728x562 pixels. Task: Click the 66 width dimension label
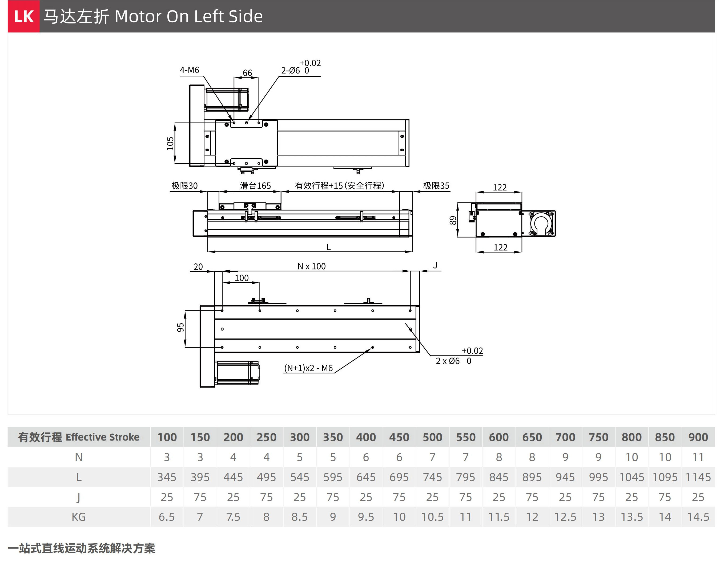pyautogui.click(x=247, y=73)
